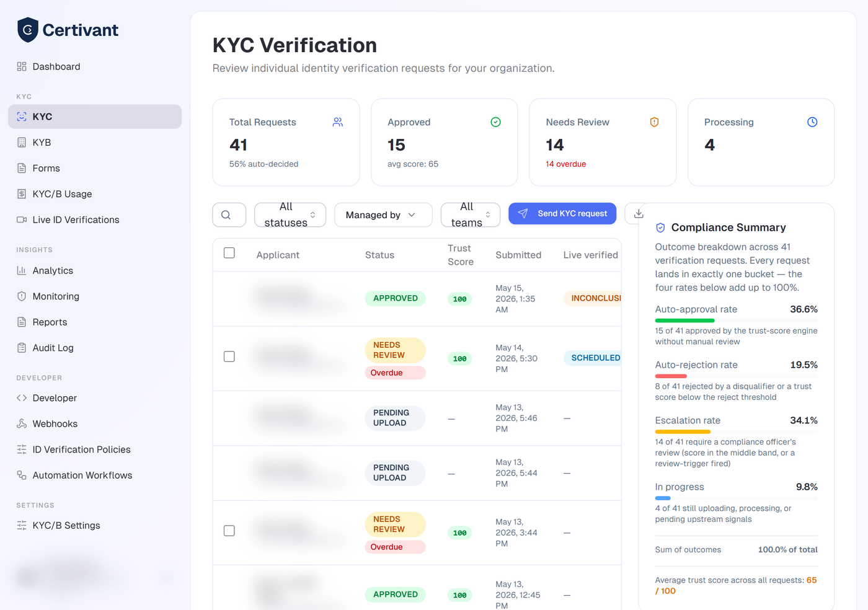Click the Developer code brackets icon
Viewport: 868px width, 610px height.
click(22, 398)
